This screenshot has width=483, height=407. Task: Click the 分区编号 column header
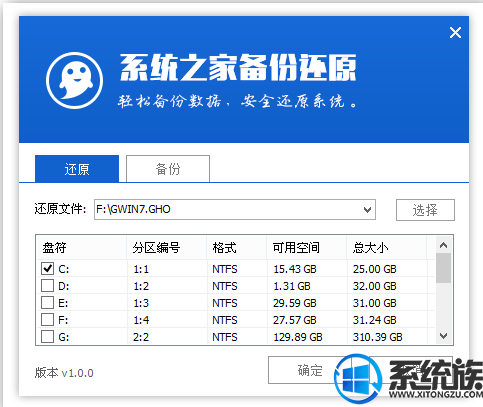coord(167,248)
